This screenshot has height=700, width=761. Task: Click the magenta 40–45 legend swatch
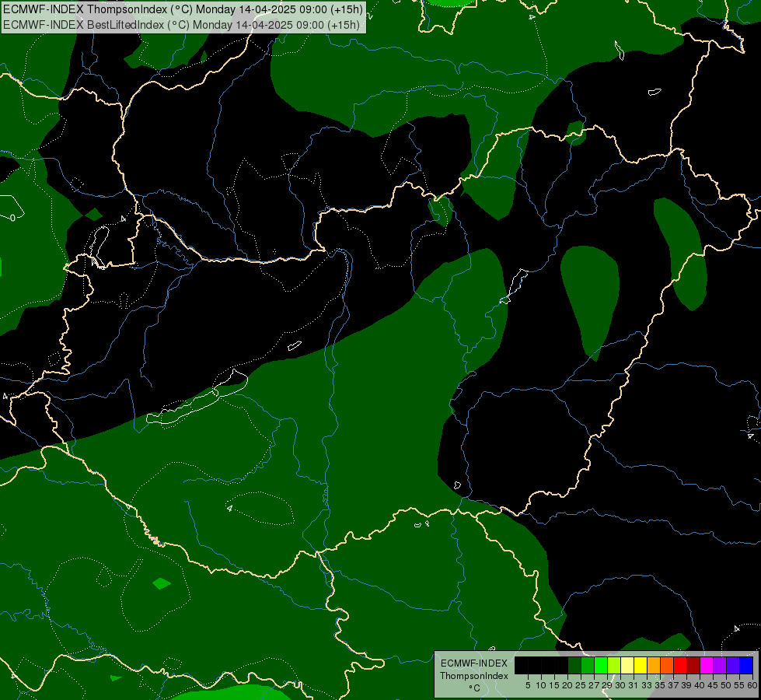[x=707, y=665]
